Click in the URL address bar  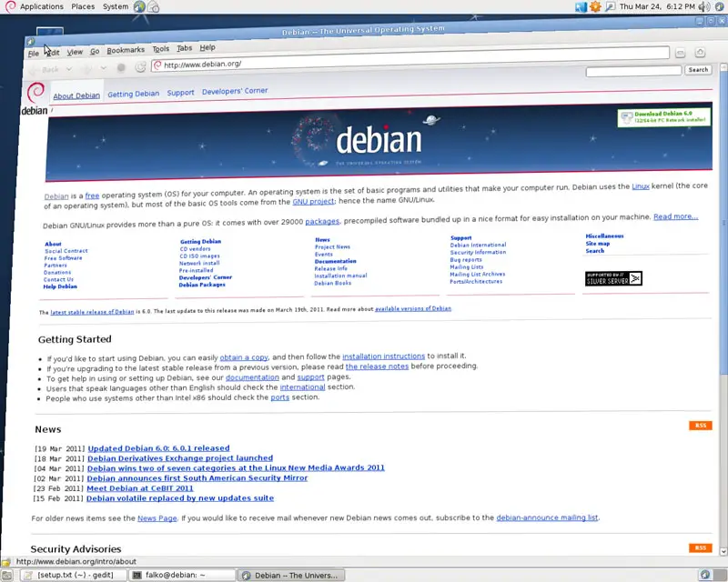tap(410, 59)
